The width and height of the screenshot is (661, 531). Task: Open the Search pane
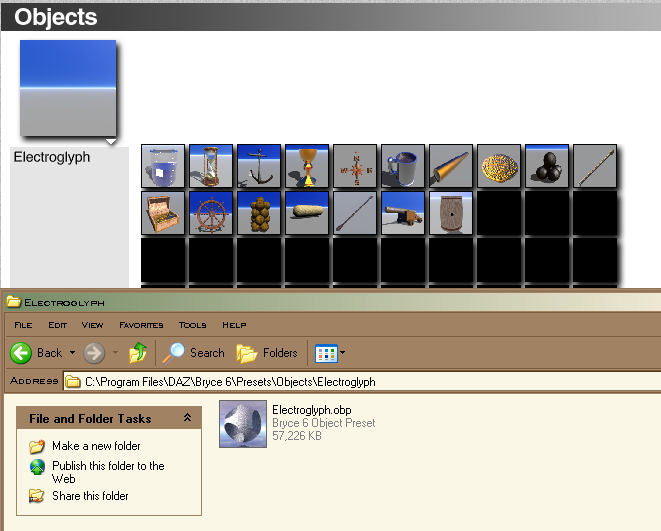pos(194,353)
